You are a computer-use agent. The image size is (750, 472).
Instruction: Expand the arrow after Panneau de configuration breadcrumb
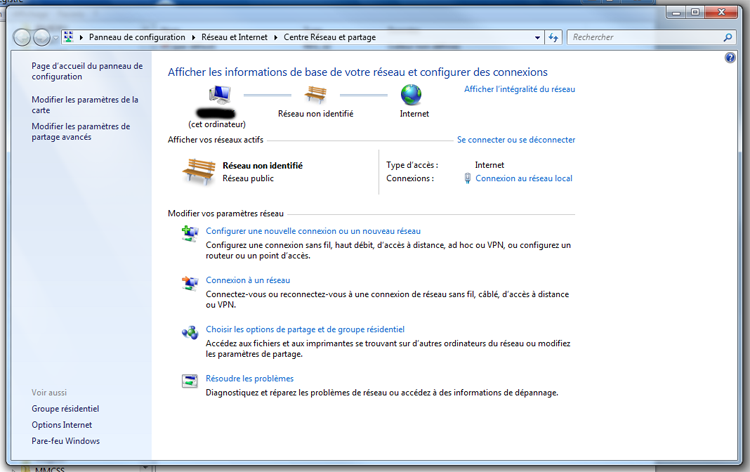click(193, 37)
